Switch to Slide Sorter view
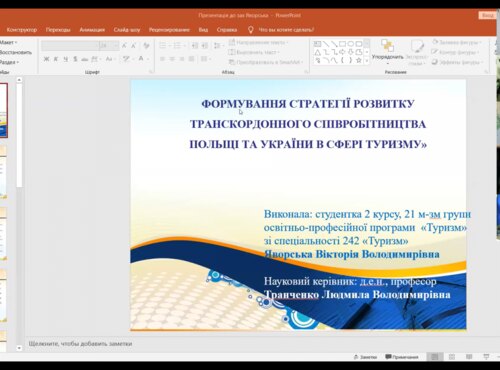500x370 pixels. [452, 357]
